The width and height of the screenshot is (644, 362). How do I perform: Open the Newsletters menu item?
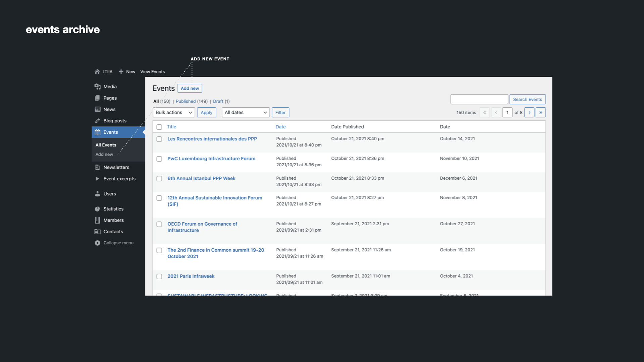pos(116,167)
